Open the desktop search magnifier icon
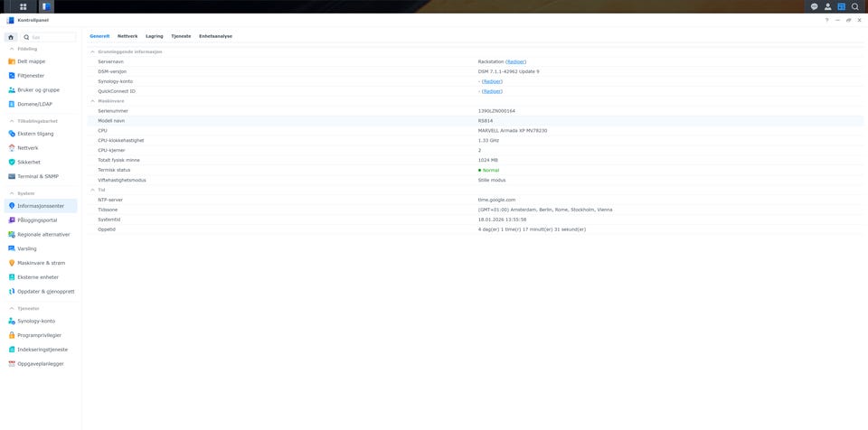Viewport: 868px width, 430px height. tap(854, 6)
